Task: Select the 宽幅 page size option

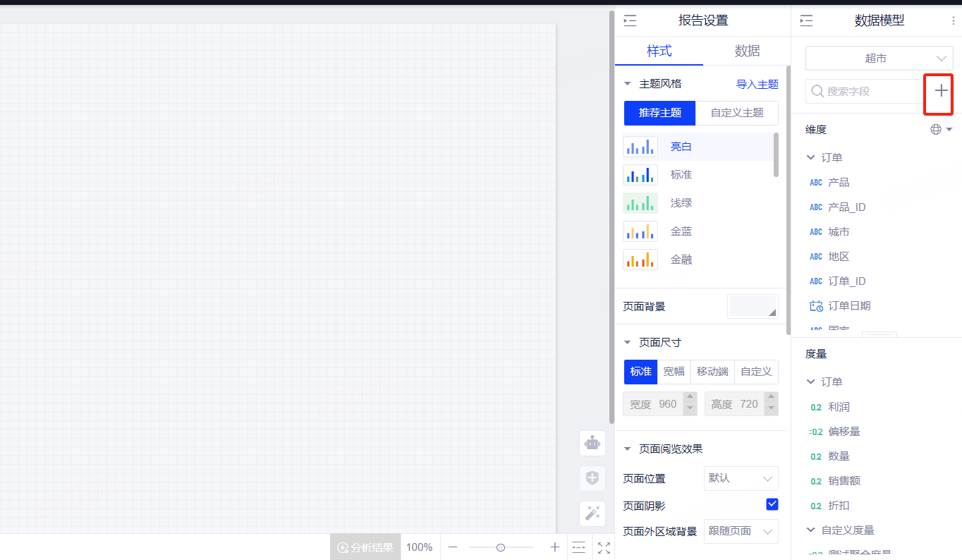Action: click(x=674, y=372)
